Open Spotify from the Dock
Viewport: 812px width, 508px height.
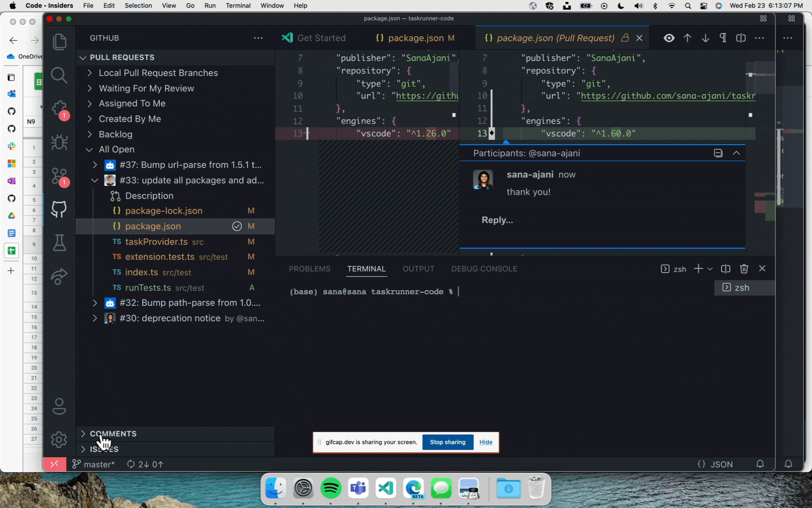click(331, 489)
